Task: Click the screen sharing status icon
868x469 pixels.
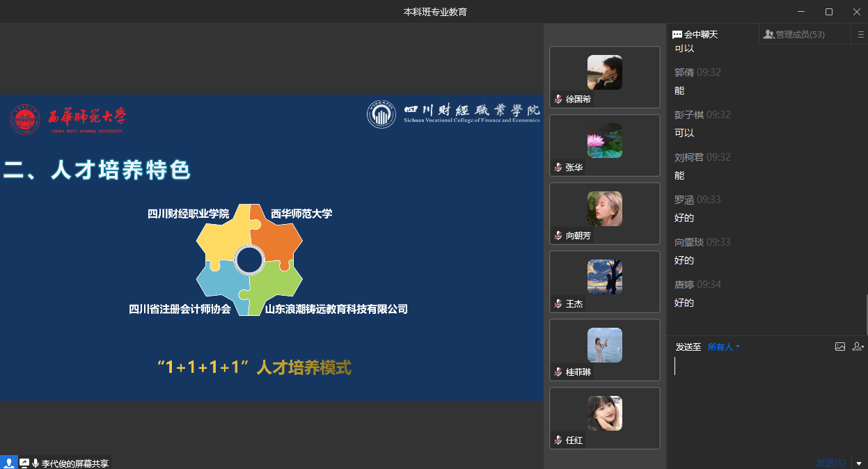Action: click(x=24, y=463)
